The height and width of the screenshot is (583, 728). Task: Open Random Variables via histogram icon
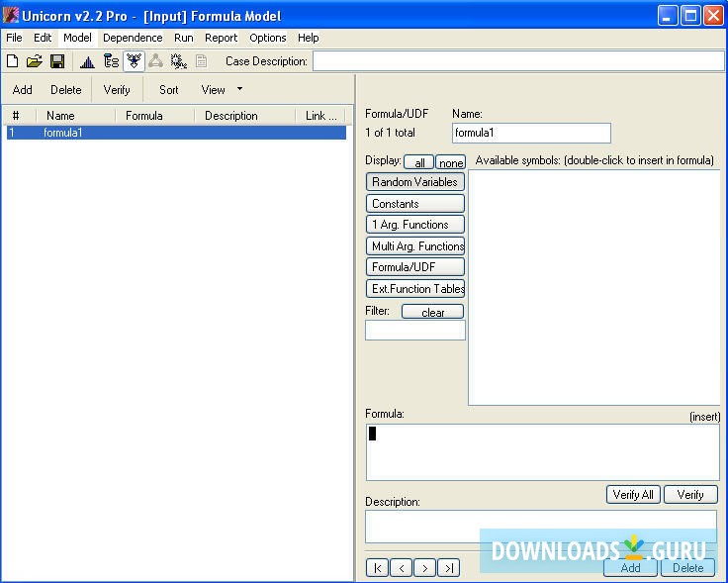[x=87, y=61]
